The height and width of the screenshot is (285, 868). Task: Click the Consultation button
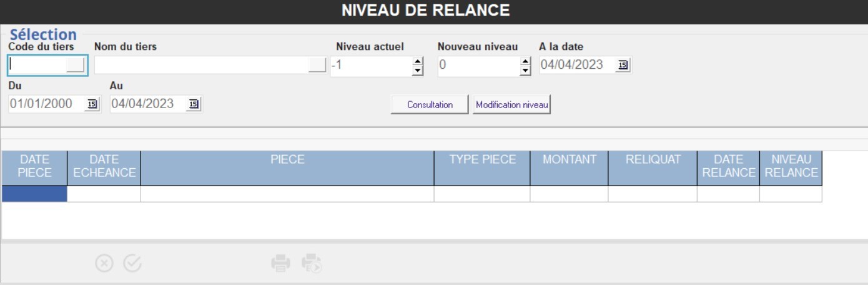tap(430, 105)
